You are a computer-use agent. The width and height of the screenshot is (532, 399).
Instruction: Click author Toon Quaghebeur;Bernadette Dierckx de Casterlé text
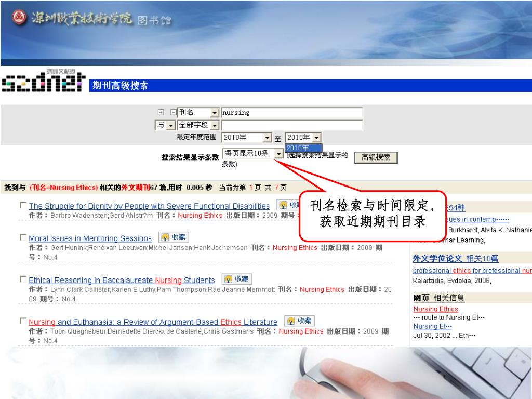[152, 331]
